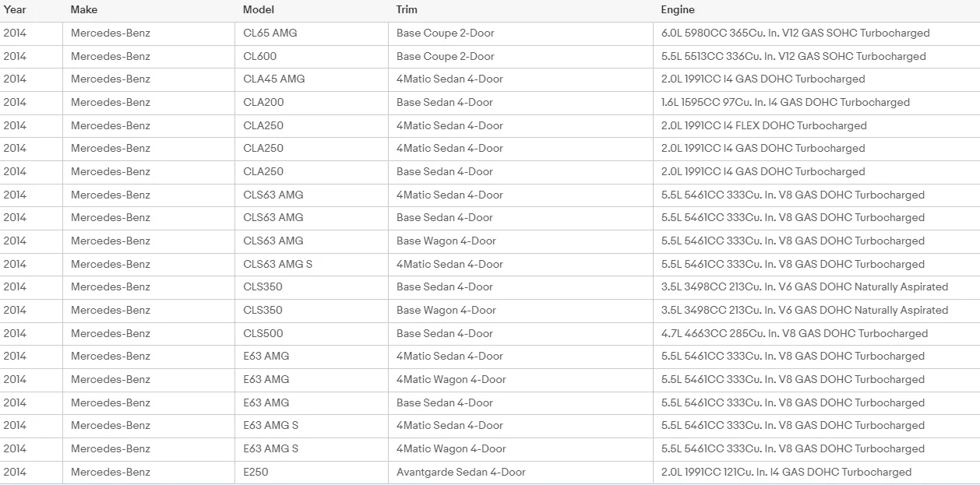Click the Trim column header
980x485 pixels.
tap(520, 10)
